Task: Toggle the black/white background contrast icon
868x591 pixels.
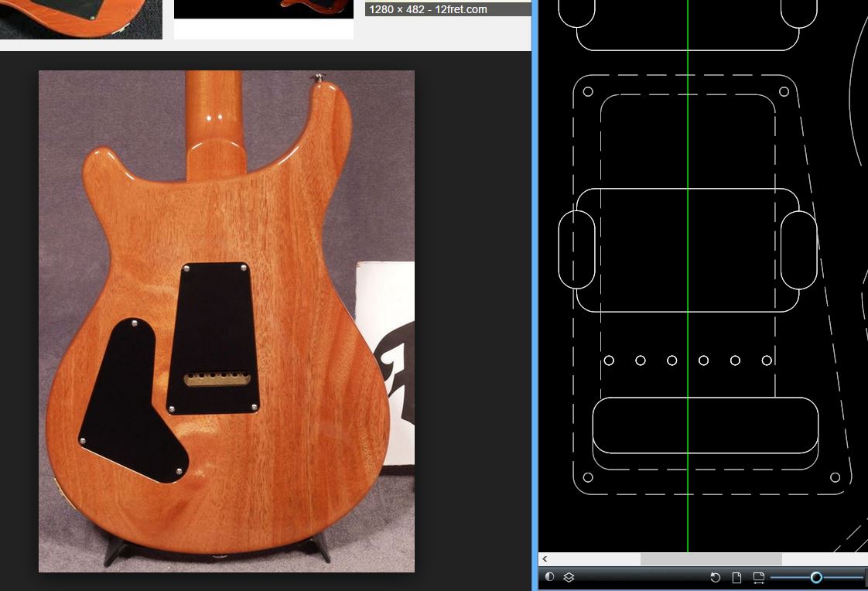Action: pos(549,577)
